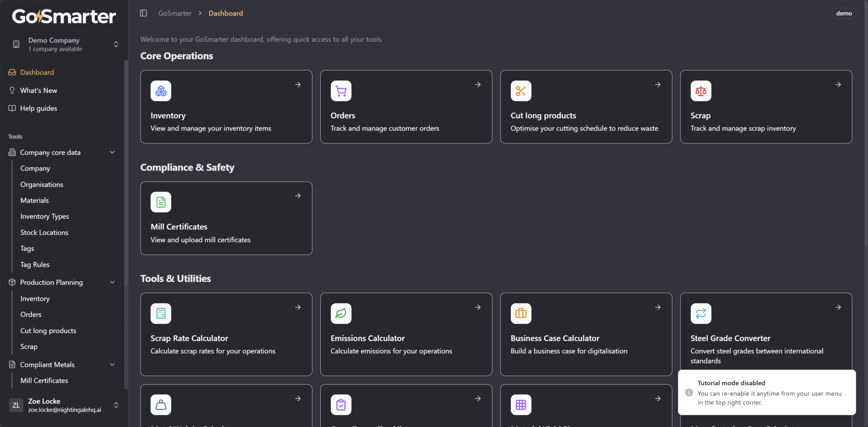Click 'Build a business case for digitalisation'
This screenshot has width=868, height=427.
(x=569, y=351)
